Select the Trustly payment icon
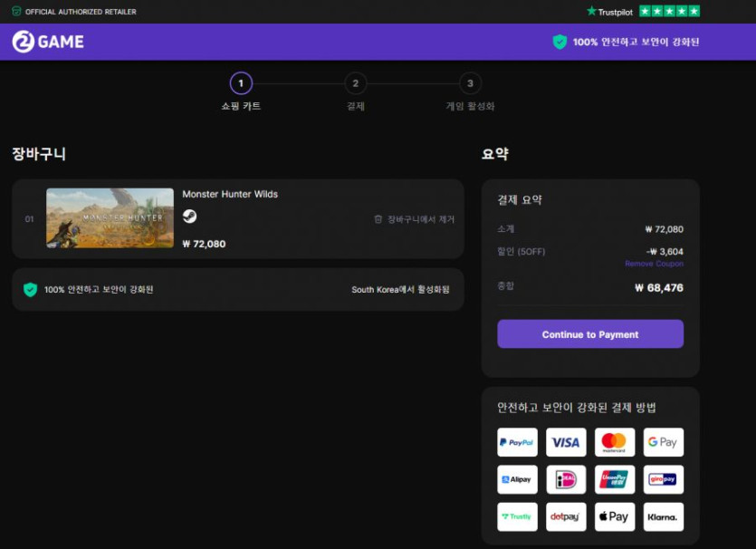This screenshot has width=756, height=549. [x=517, y=516]
